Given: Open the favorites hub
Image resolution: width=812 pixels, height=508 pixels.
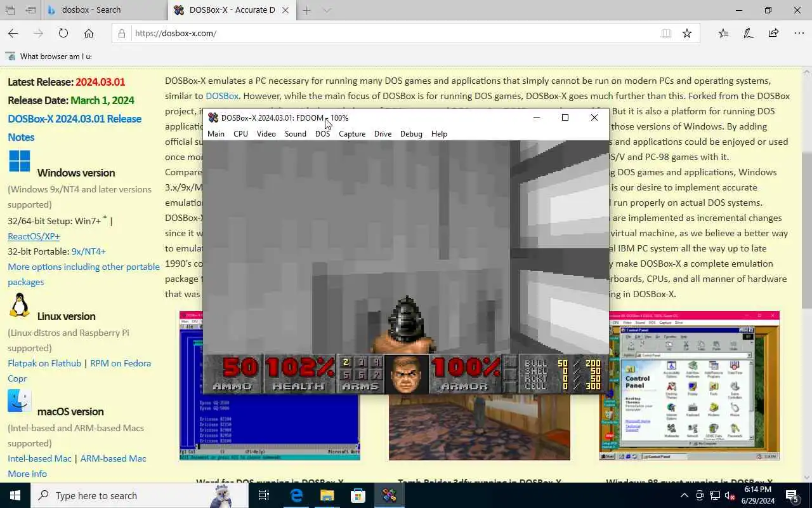Looking at the screenshot, I should (724, 33).
